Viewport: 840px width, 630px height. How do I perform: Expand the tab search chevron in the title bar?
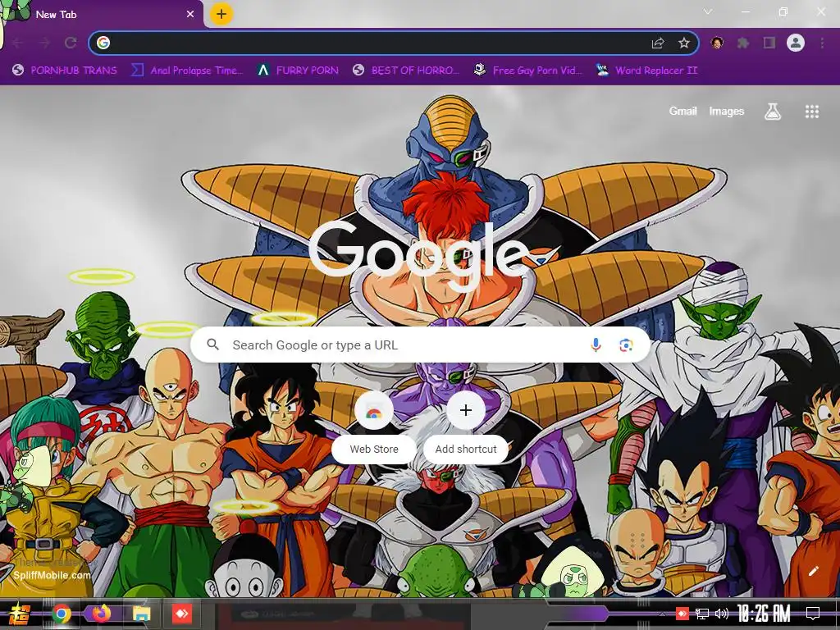tap(708, 11)
